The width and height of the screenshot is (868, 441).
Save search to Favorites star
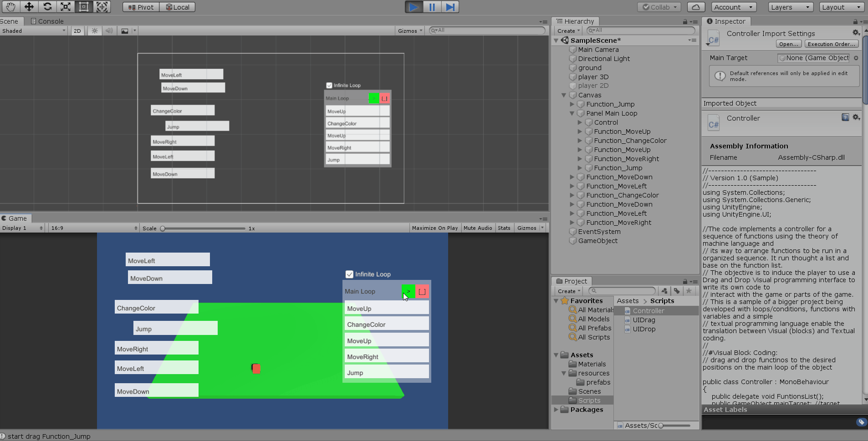[689, 291]
